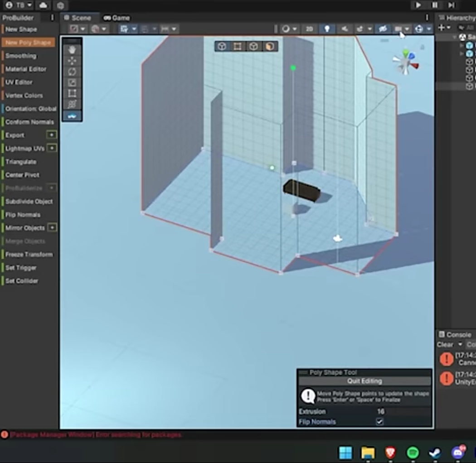The width and height of the screenshot is (476, 463).
Task: Switch to the Game tab
Action: 117,18
